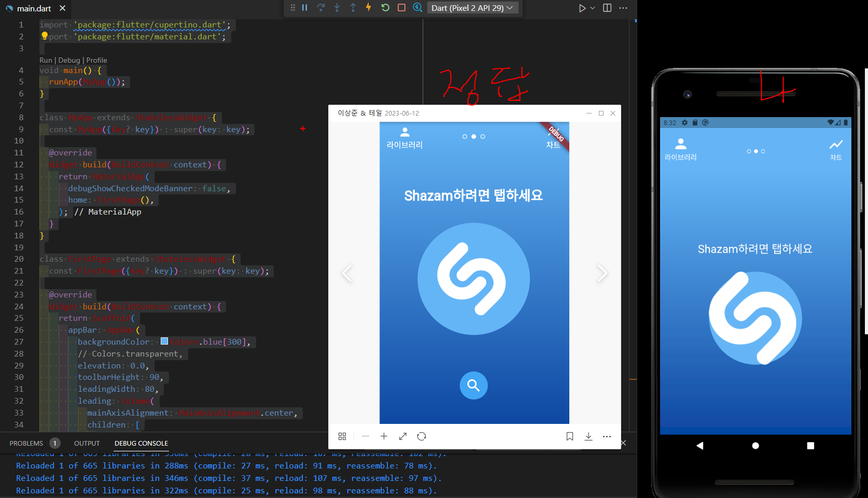Tap the emulator Back navigation button
This screenshot has height=498, width=868.
tap(699, 446)
